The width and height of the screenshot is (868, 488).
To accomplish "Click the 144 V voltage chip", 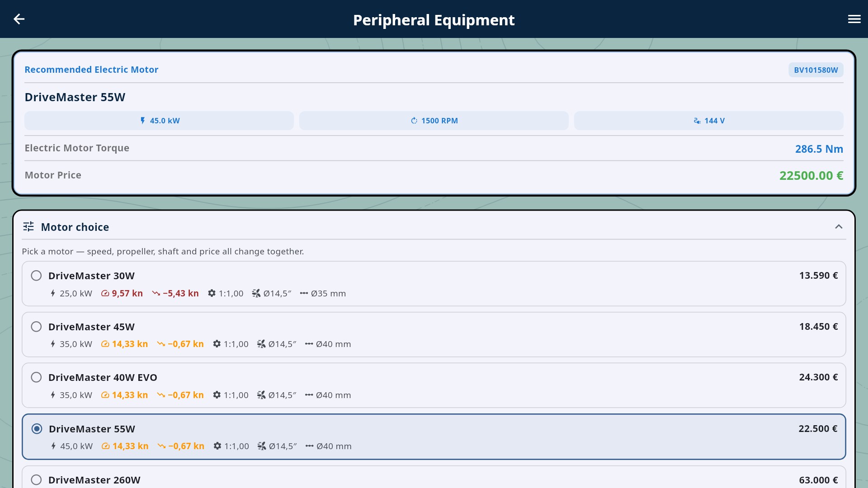I will coord(709,121).
